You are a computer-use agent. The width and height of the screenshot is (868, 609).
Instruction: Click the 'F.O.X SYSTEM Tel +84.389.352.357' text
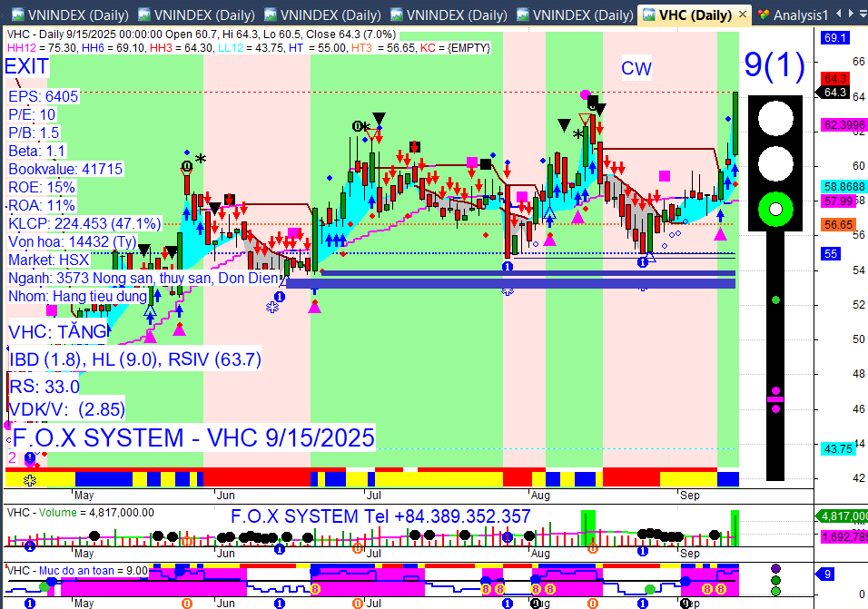pyautogui.click(x=380, y=516)
